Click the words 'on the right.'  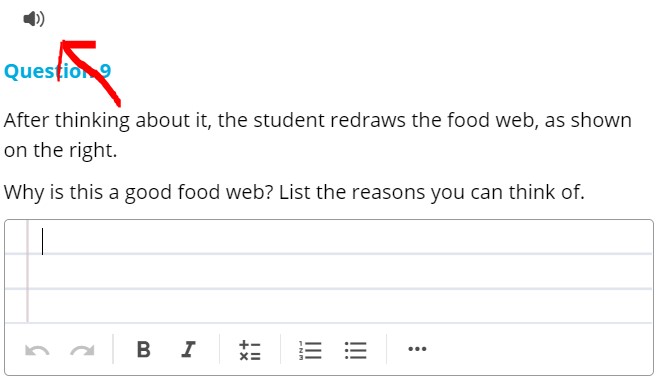tap(61, 150)
